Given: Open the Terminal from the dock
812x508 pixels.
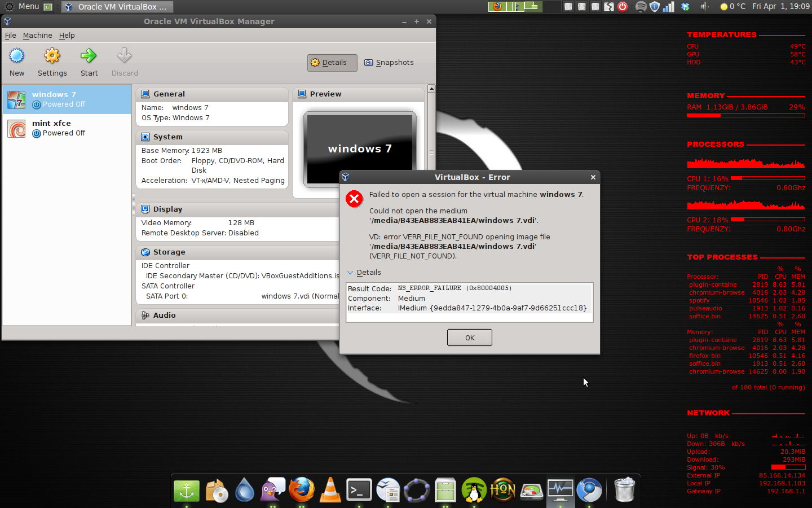Looking at the screenshot, I should pyautogui.click(x=359, y=490).
